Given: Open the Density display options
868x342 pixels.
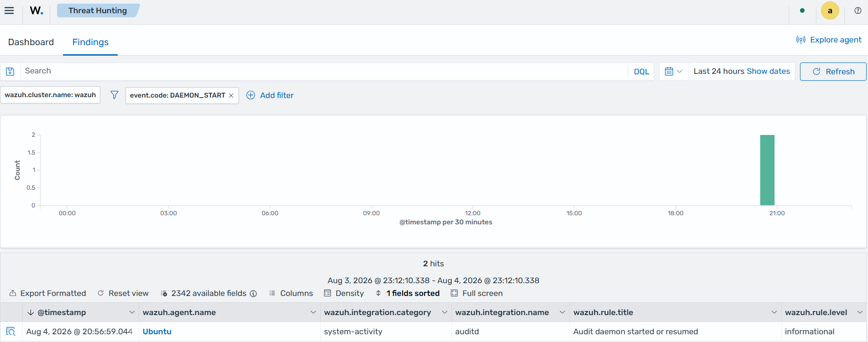Looking at the screenshot, I should (x=344, y=293).
